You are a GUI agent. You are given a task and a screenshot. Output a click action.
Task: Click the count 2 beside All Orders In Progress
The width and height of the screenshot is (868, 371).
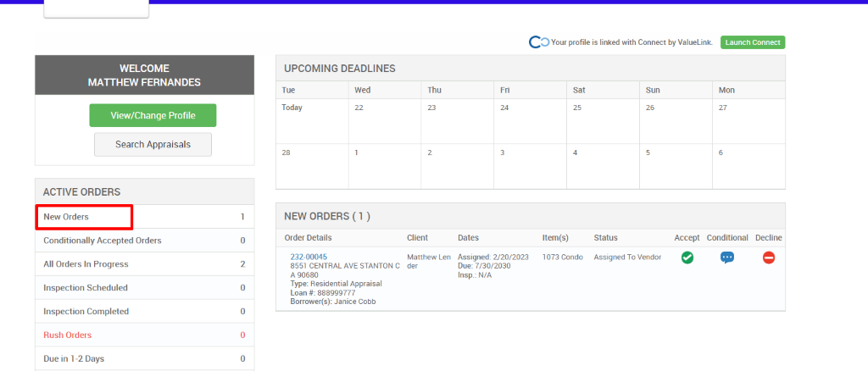pyautogui.click(x=242, y=264)
